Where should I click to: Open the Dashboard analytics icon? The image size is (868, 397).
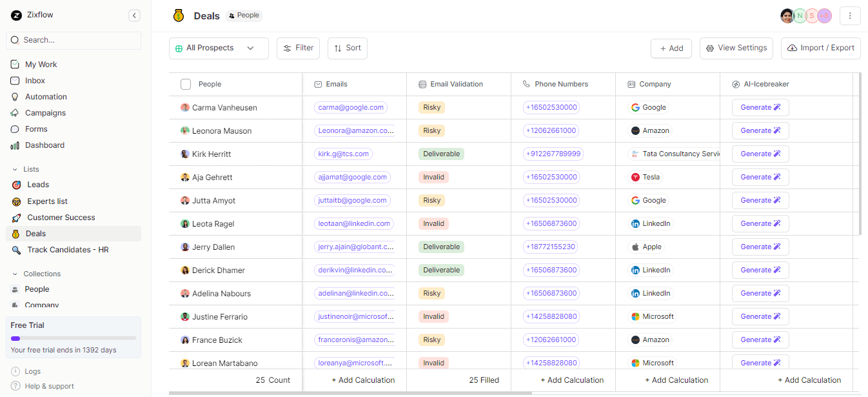pos(15,145)
